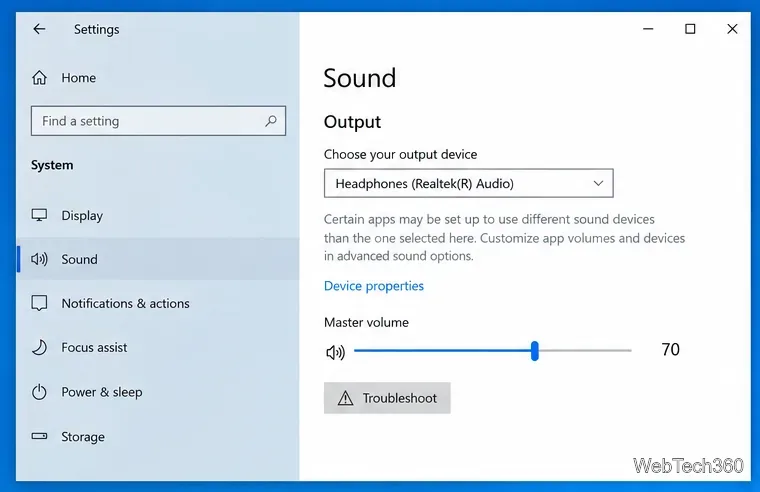The image size is (760, 492).
Task: Open Storage settings
Action: (x=158, y=436)
